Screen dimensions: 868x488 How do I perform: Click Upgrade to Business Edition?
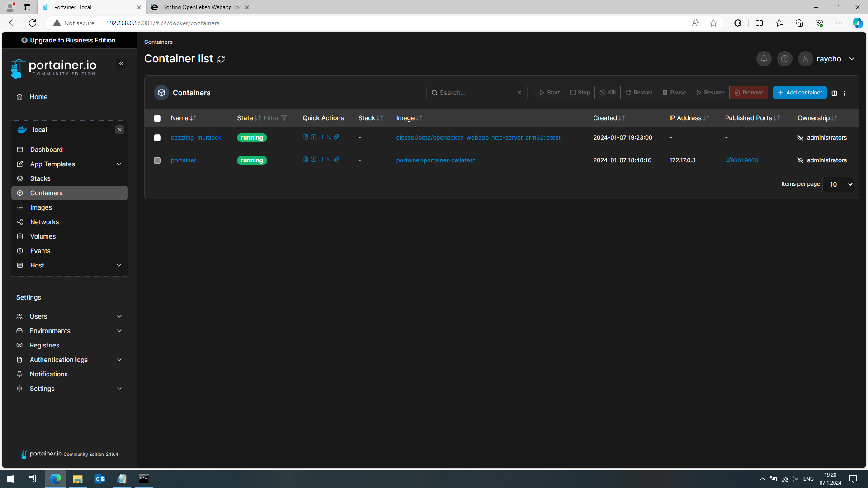(x=69, y=40)
